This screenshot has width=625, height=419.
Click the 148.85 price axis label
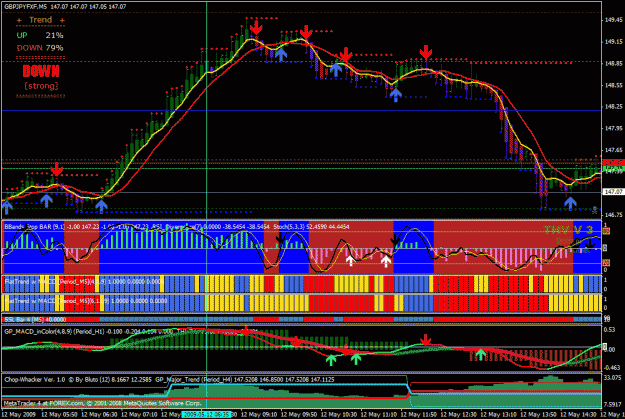[x=614, y=63]
